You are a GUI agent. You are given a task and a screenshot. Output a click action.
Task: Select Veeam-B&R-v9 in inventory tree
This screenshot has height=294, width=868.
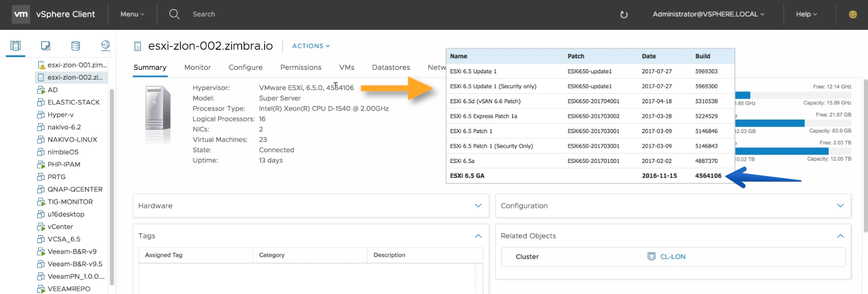72,252
